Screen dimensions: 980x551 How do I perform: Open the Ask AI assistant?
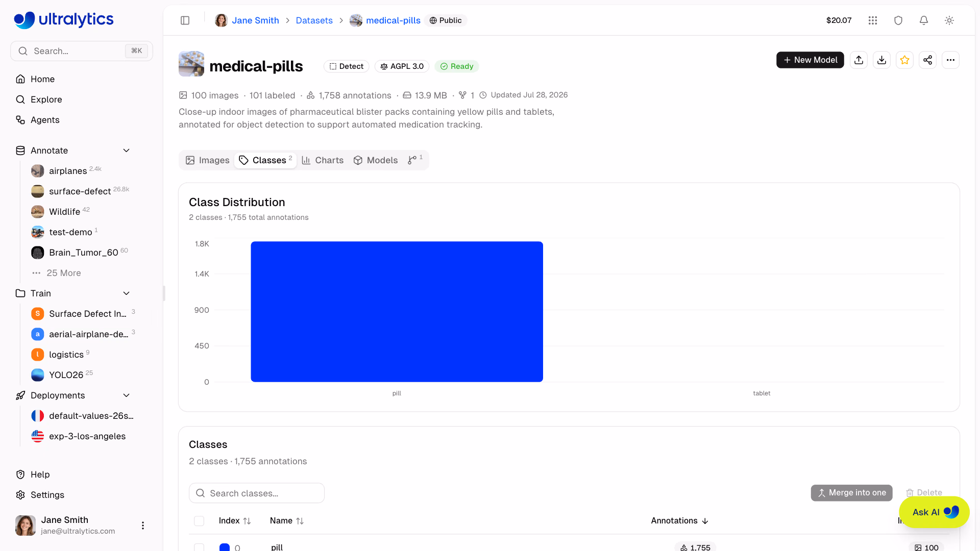tap(934, 512)
